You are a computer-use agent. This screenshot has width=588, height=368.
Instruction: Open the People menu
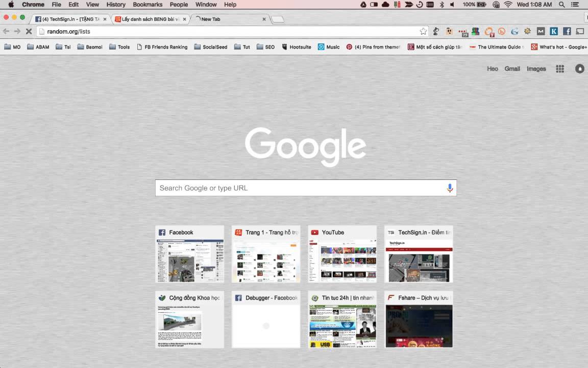(x=179, y=5)
